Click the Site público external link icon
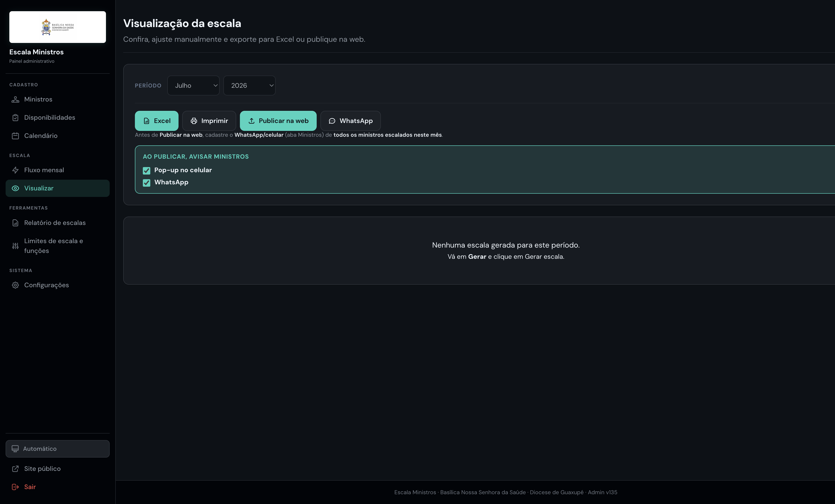Screen dimensions: 835x504 (x=15, y=469)
